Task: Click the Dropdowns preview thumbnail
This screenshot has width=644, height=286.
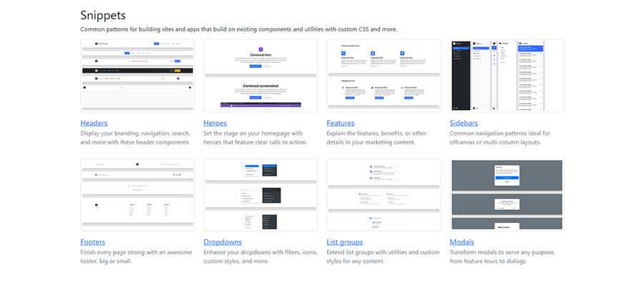Action: [260, 195]
